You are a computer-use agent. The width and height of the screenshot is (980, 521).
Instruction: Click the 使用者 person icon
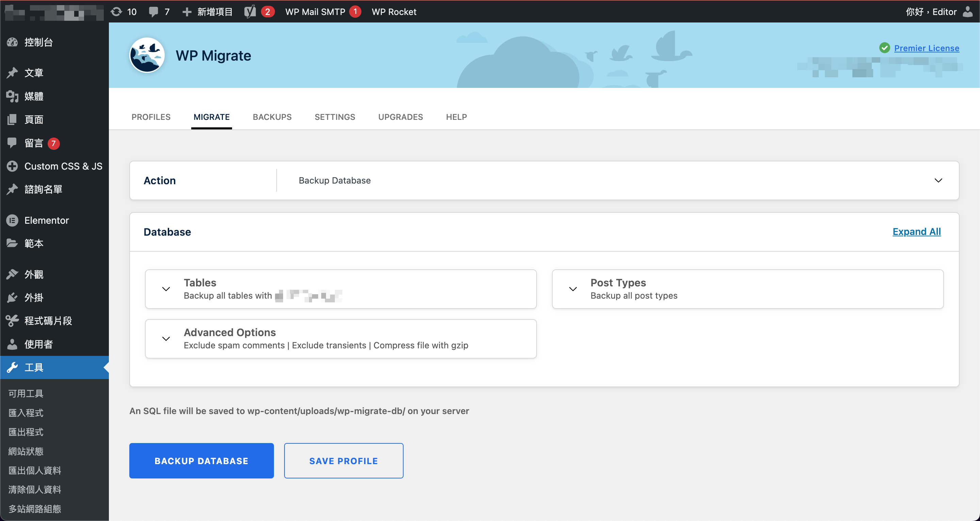click(x=12, y=344)
